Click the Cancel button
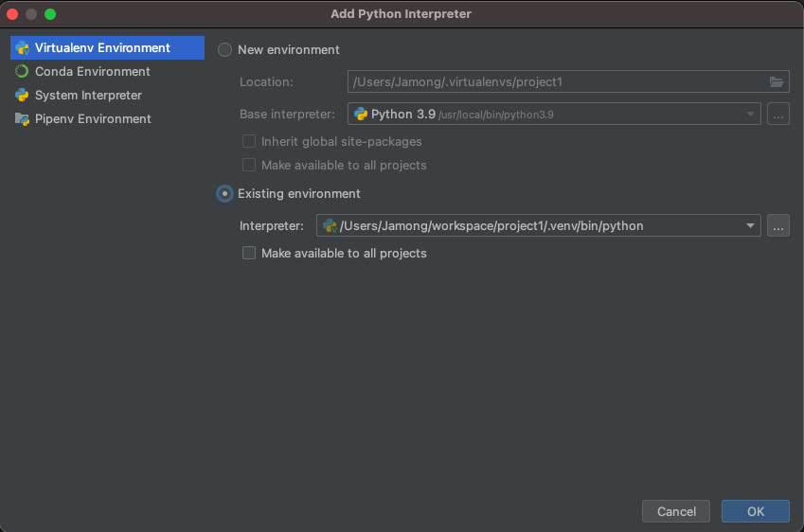 click(676, 511)
